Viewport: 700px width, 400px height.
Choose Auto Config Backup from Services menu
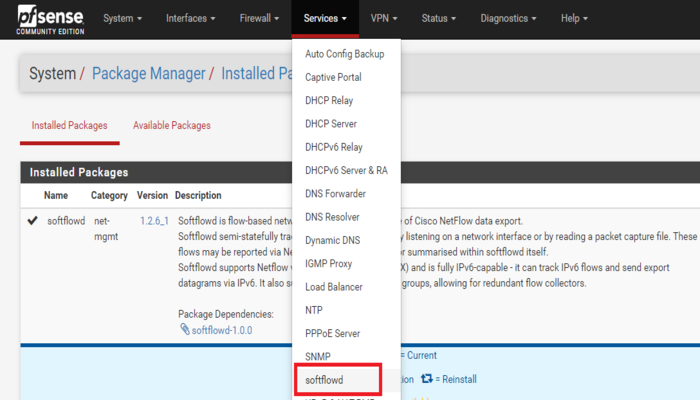pos(345,54)
